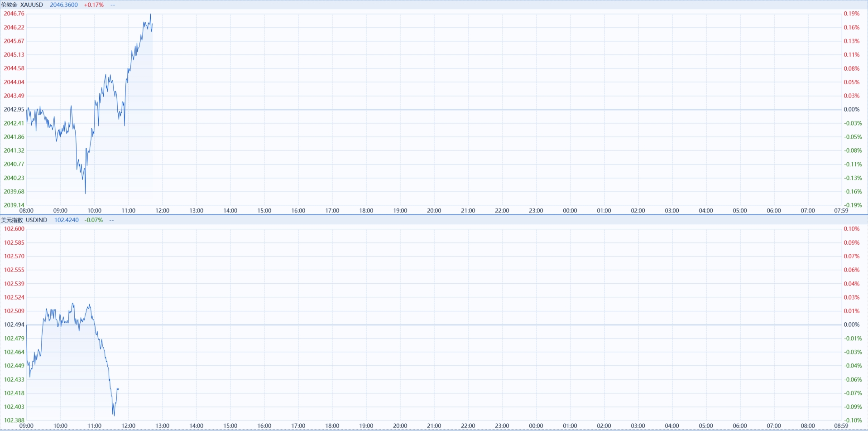This screenshot has height=431, width=868.
Task: Click the 102.449 index axis label
Action: point(14,366)
